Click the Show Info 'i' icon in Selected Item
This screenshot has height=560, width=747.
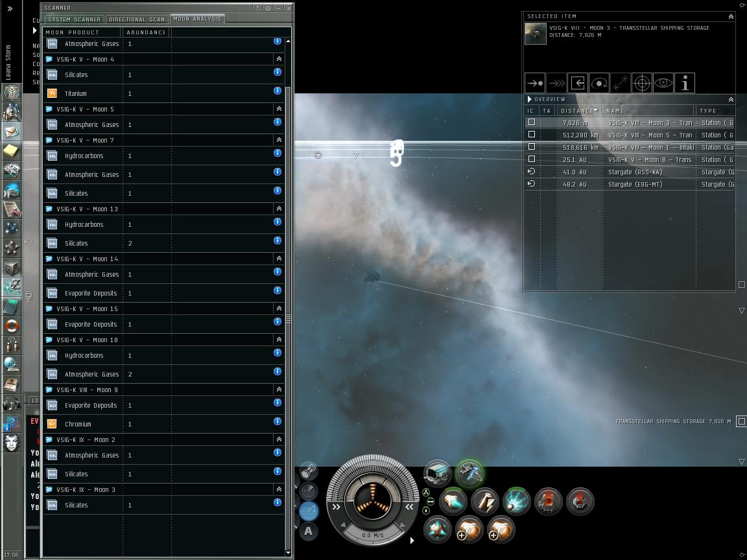tap(685, 84)
